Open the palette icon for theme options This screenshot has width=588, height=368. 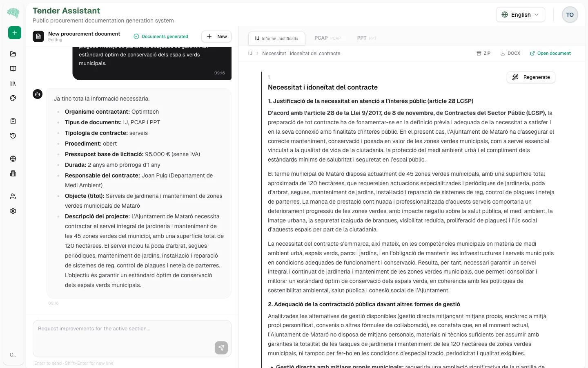[13, 98]
